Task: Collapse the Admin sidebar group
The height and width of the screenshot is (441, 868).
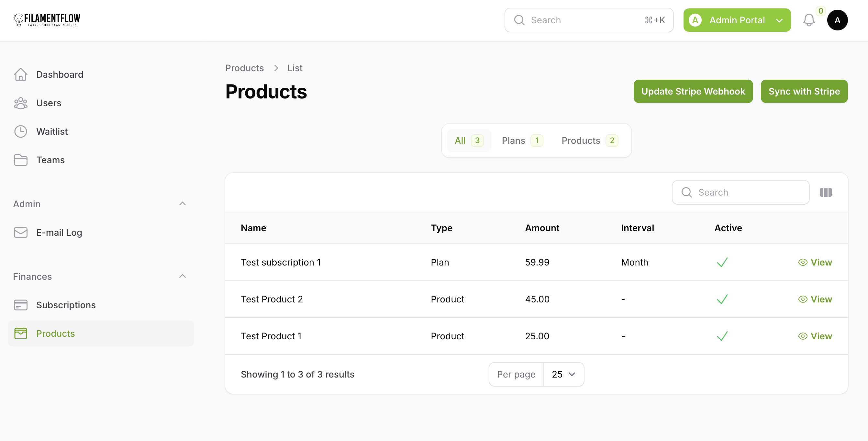Action: (x=182, y=204)
